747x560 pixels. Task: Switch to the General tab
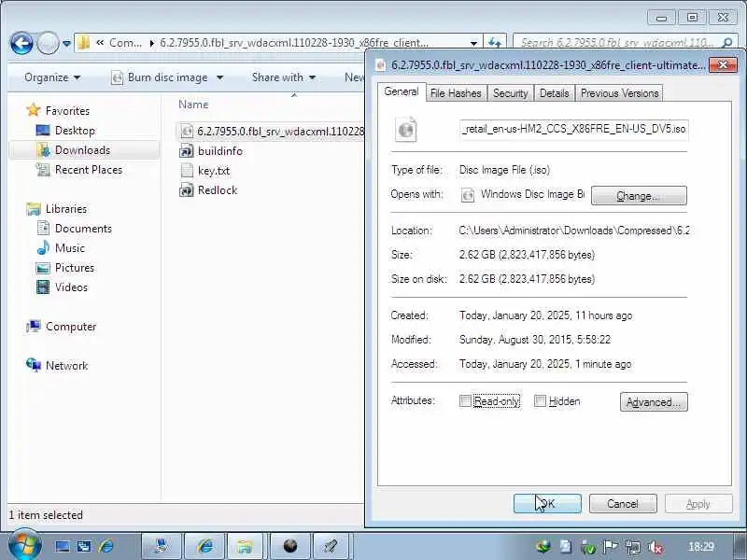(x=402, y=91)
